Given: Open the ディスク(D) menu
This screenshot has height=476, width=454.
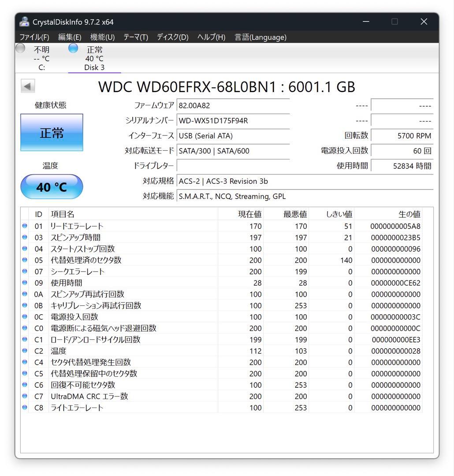Looking at the screenshot, I should [171, 37].
